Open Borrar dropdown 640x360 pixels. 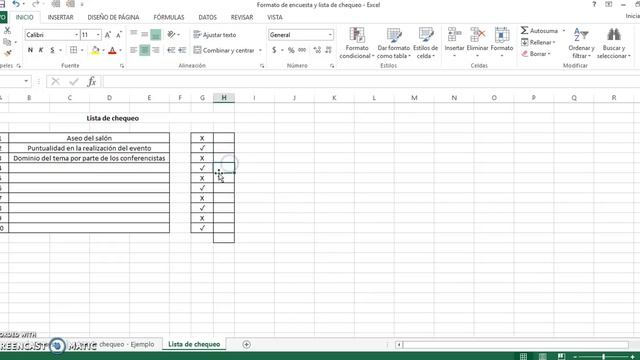[x=536, y=53]
